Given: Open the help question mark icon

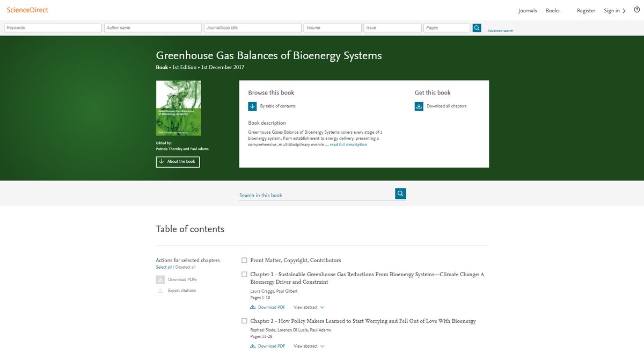Looking at the screenshot, I should point(636,11).
